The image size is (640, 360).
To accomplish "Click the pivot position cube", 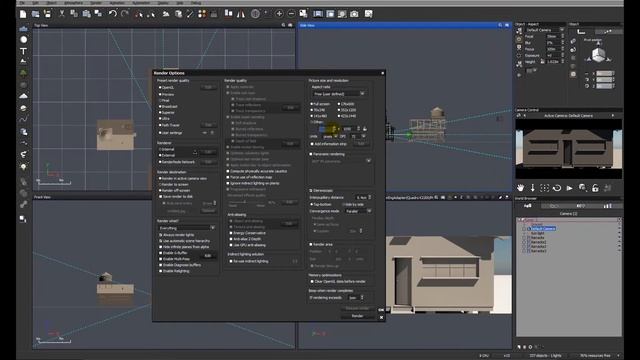I will (598, 54).
